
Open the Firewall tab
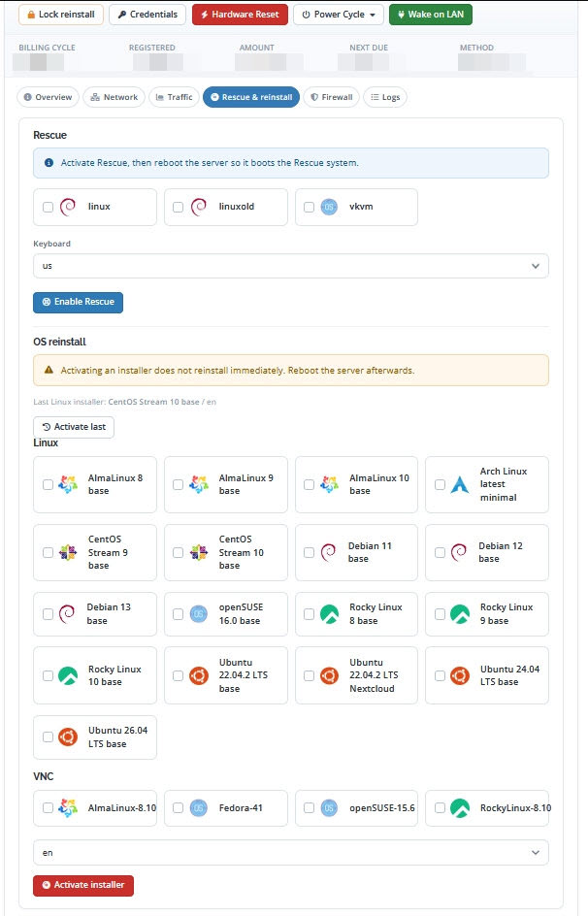click(x=331, y=97)
